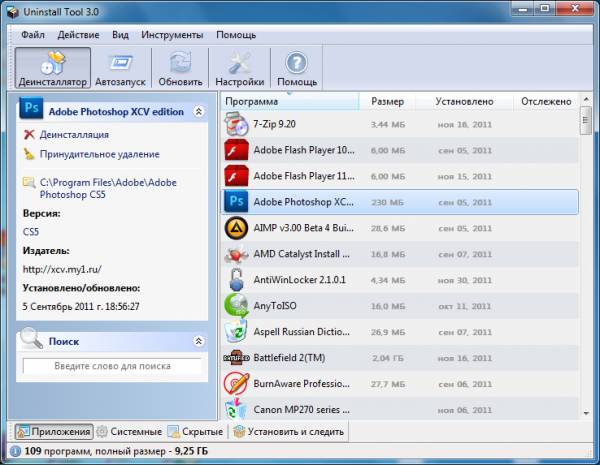Switch to the Приложения tab
This screenshot has width=600, height=465.
tap(54, 432)
